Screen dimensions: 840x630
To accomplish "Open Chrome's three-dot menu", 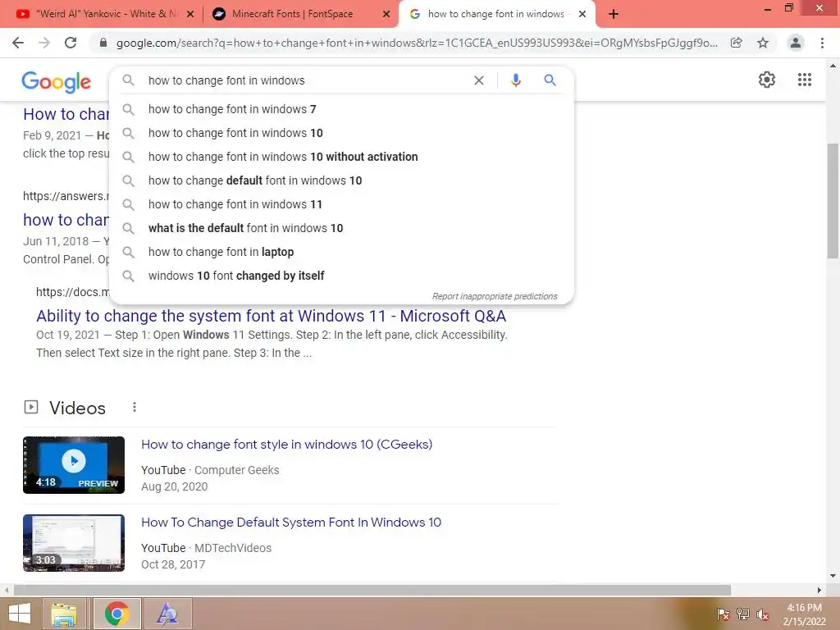I will pos(822,43).
